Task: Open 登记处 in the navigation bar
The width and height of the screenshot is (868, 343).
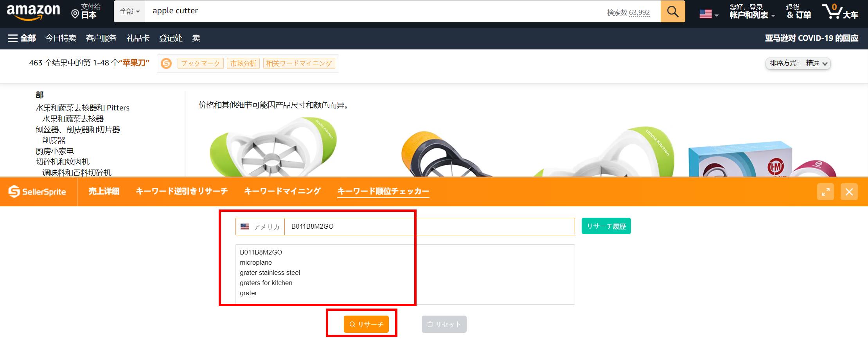Action: pyautogui.click(x=171, y=38)
